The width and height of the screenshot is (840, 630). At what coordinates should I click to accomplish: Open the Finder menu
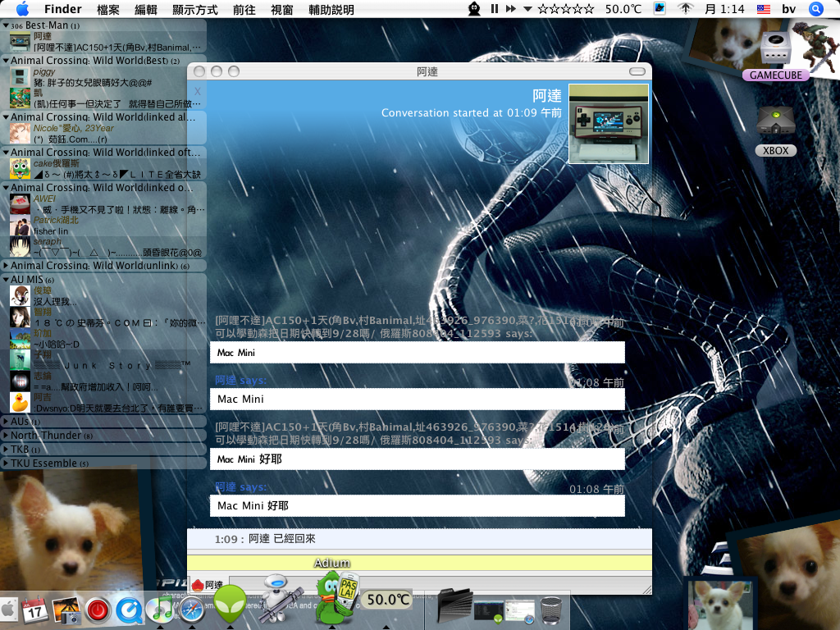(62, 9)
